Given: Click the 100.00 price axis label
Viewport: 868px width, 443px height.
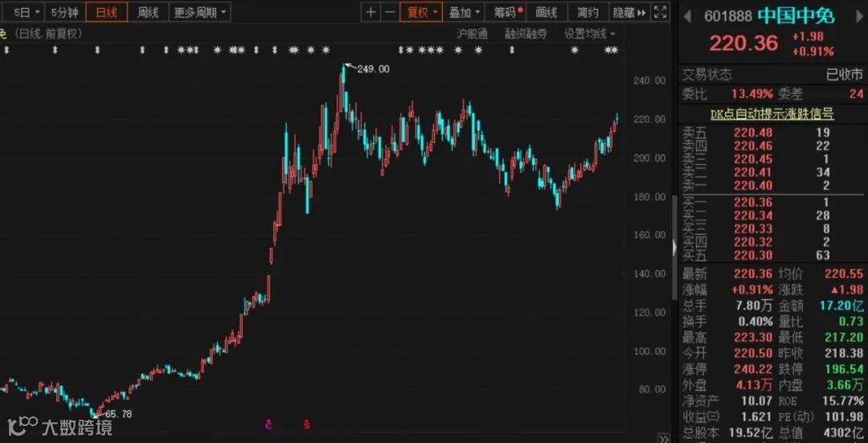Looking at the screenshot, I should [649, 351].
